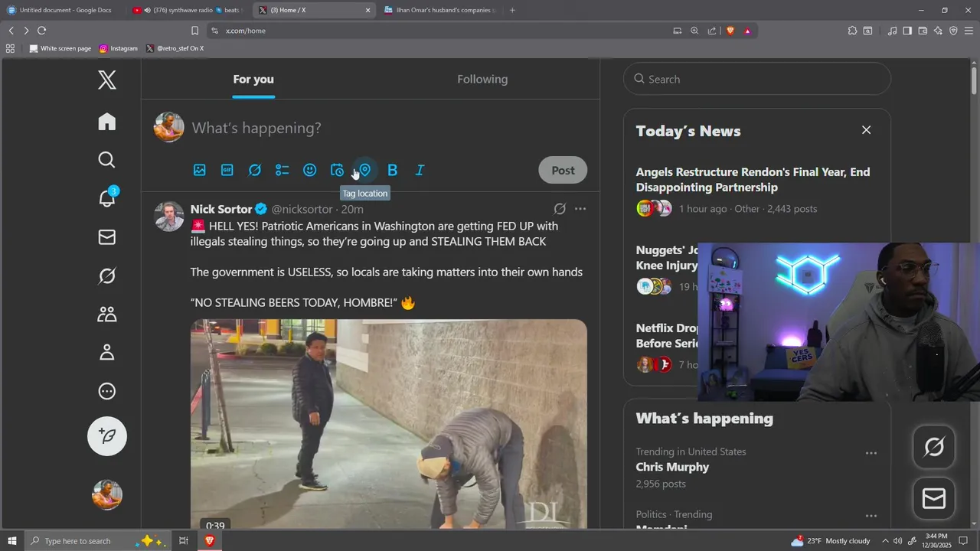
Task: Switch to Ilhan Omar's husband's companies tab
Action: pyautogui.click(x=439, y=10)
